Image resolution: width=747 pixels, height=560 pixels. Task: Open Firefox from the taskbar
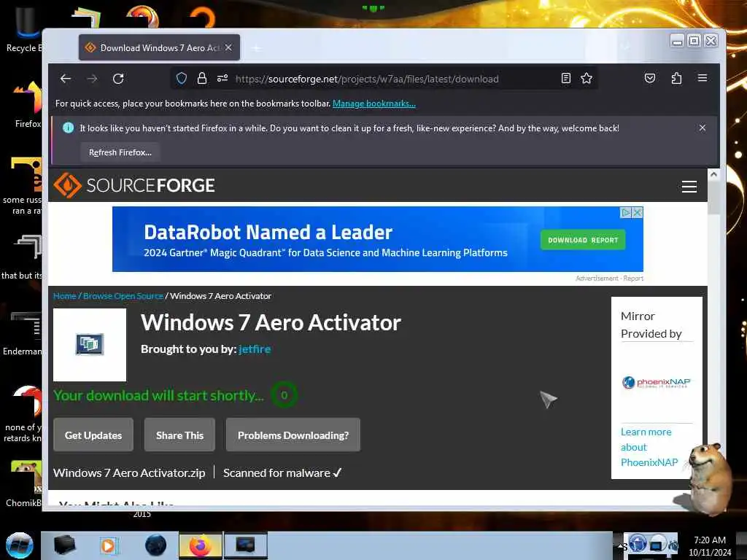201,545
